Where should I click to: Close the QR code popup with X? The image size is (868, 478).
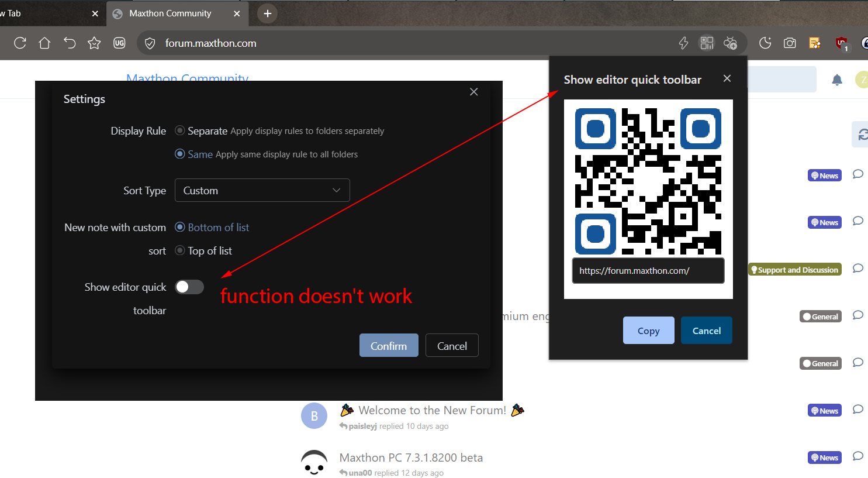(x=727, y=78)
